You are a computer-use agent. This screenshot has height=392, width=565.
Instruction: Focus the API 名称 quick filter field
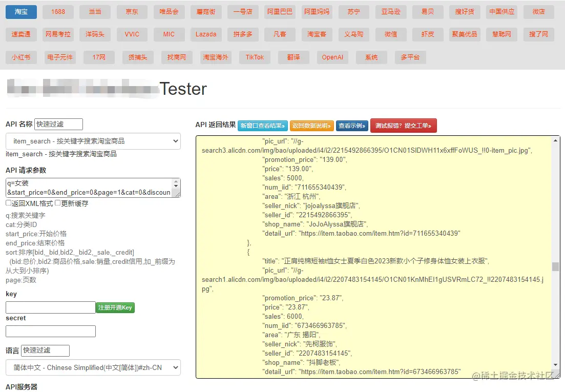(59, 125)
